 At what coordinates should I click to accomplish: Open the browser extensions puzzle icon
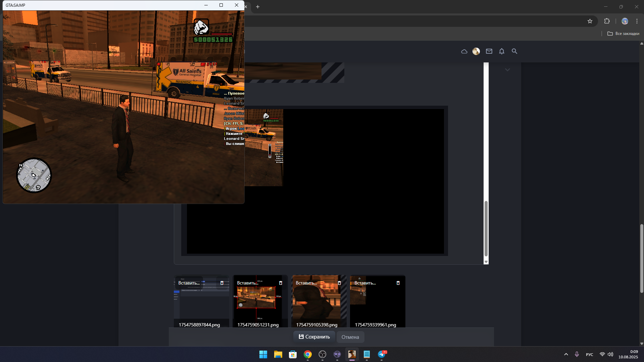(x=607, y=21)
